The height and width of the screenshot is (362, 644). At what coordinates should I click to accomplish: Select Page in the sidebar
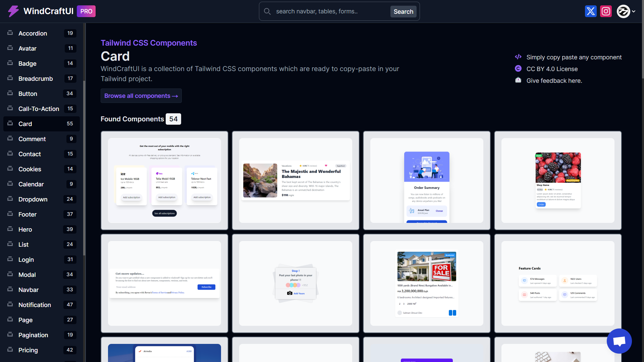(42, 320)
